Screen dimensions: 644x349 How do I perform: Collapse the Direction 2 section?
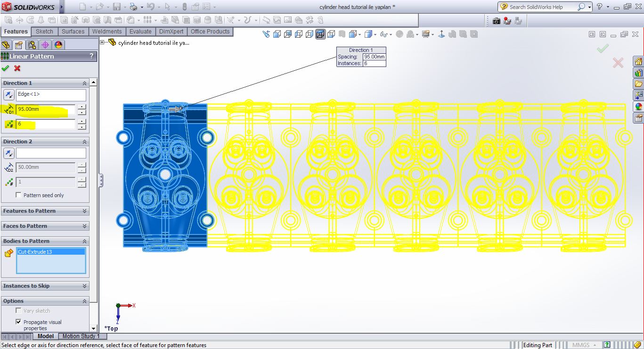coord(85,142)
